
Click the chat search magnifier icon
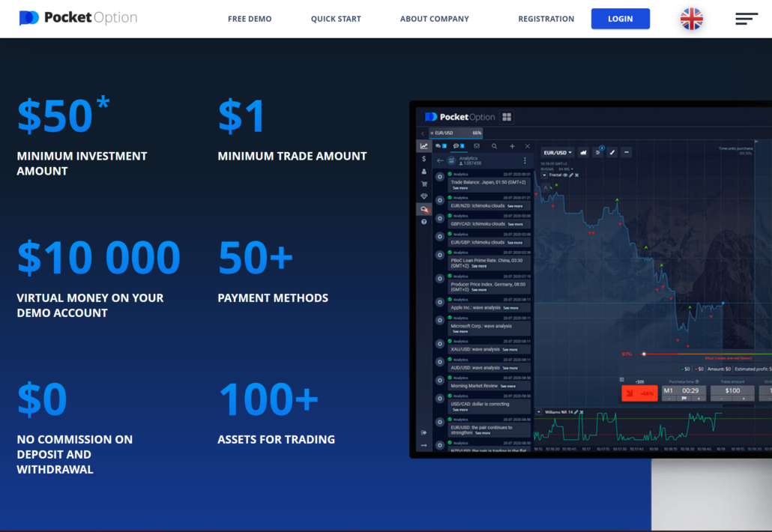(495, 146)
